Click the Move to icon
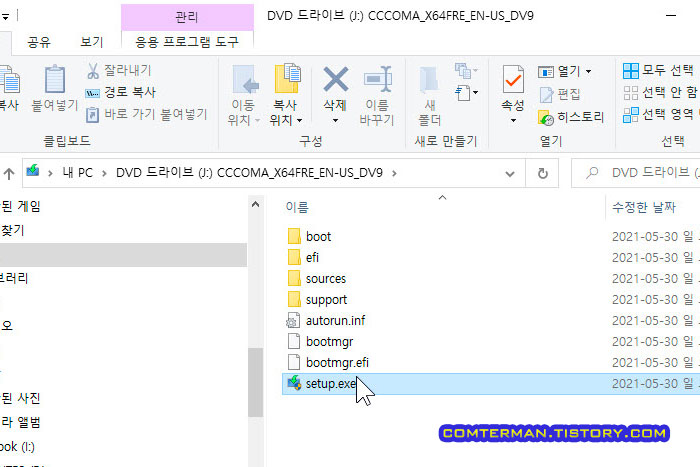Image resolution: width=700 pixels, height=467 pixels. tap(245, 79)
